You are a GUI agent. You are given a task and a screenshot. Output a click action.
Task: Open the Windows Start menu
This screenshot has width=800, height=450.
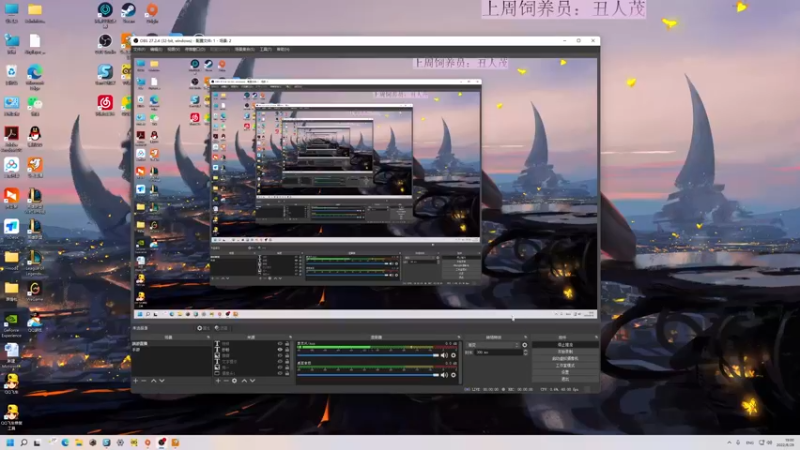10,442
